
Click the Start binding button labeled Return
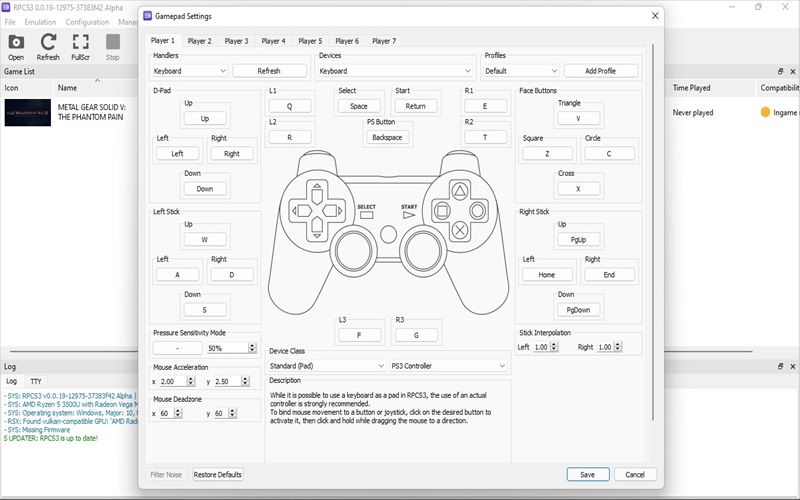coord(415,106)
